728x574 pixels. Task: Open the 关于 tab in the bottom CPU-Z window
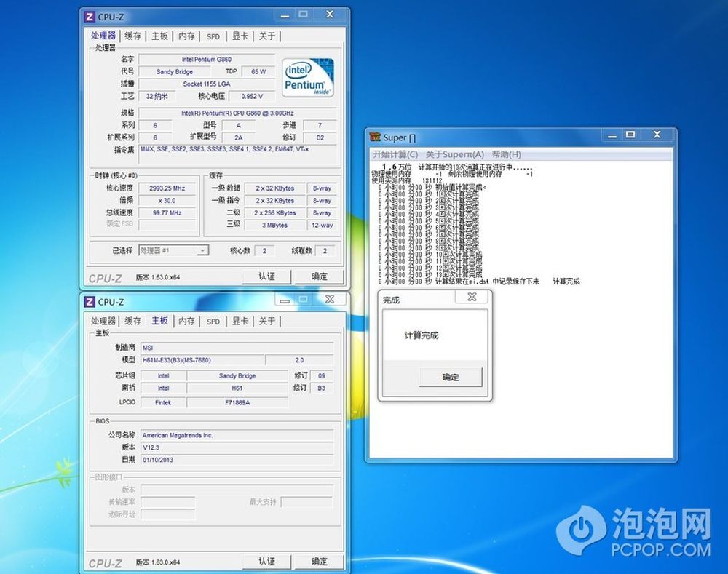point(267,321)
